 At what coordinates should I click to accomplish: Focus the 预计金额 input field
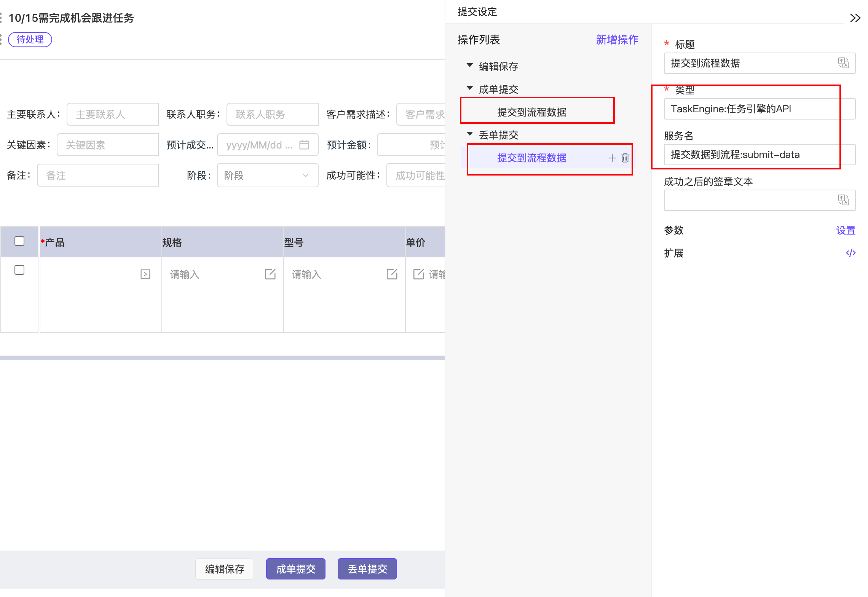411,145
